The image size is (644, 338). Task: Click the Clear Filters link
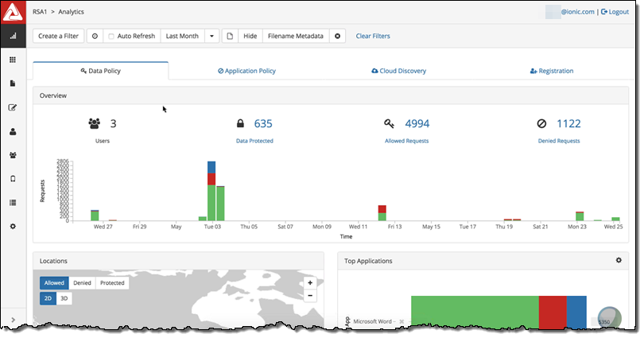pyautogui.click(x=373, y=36)
